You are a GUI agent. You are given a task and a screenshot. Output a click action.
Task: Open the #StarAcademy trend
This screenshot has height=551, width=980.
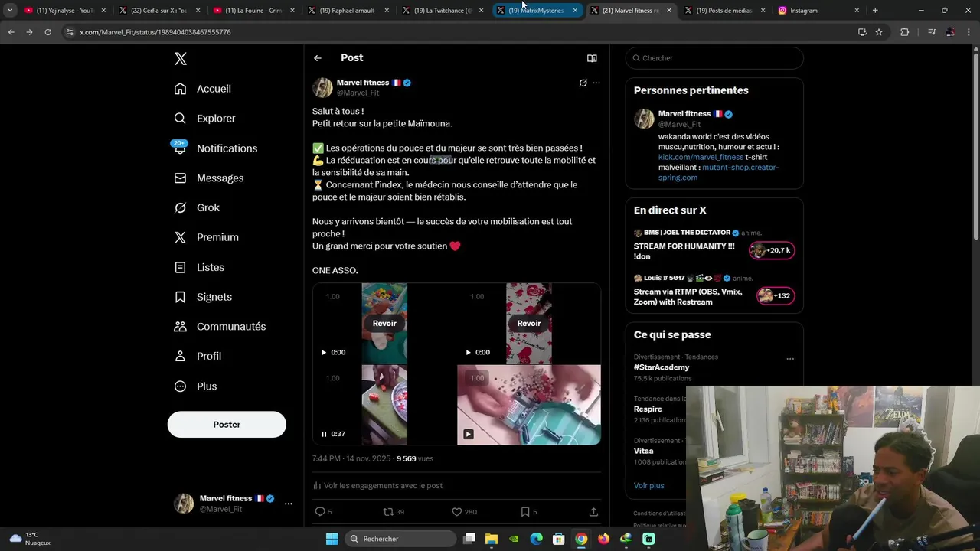(661, 367)
